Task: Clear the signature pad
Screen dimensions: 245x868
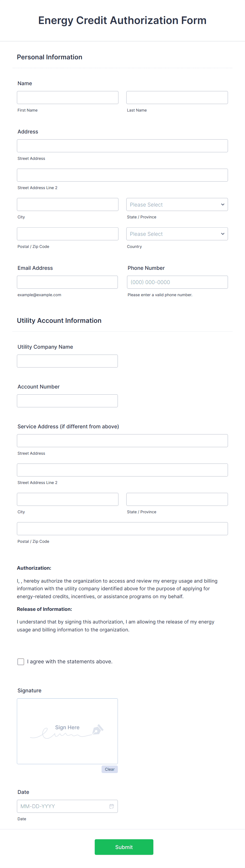Action: click(x=110, y=769)
